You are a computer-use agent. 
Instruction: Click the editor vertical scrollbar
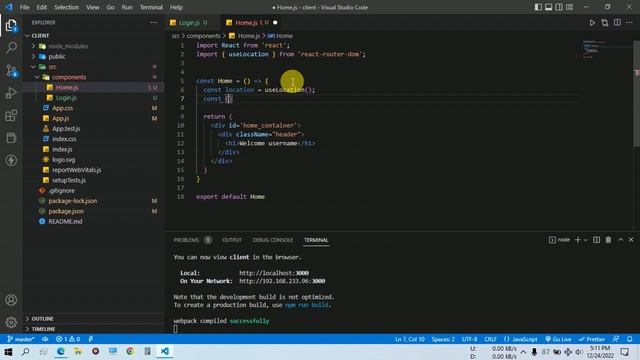coord(636,93)
